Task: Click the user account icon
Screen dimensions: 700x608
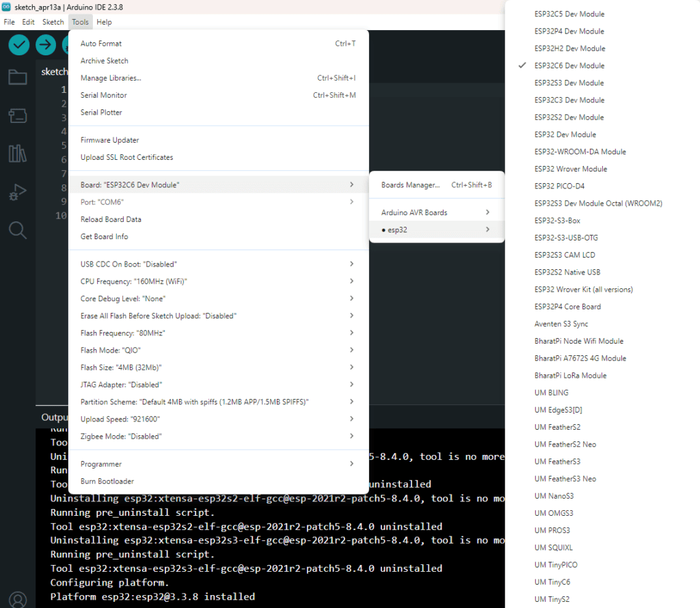Action: click(x=18, y=599)
